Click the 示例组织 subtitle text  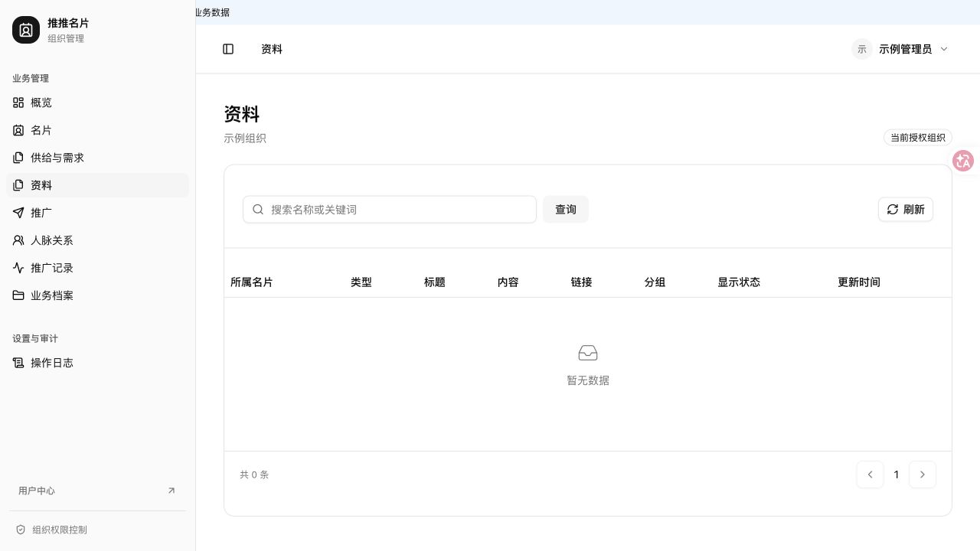click(245, 139)
